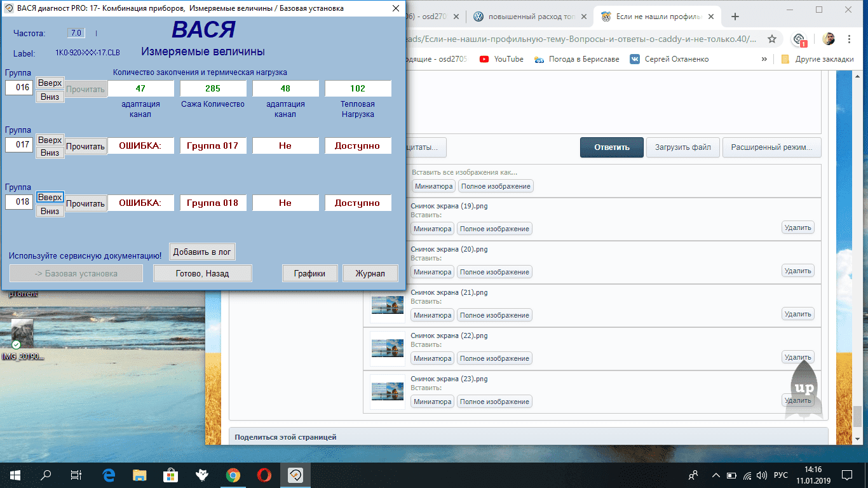Click 'Готово, Назад' button

[203, 273]
